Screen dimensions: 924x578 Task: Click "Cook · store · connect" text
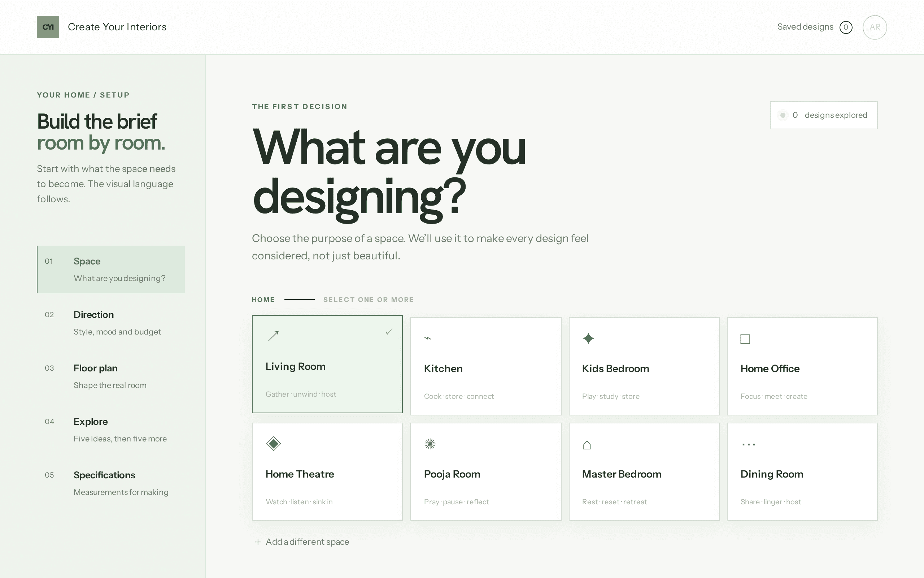[458, 396]
